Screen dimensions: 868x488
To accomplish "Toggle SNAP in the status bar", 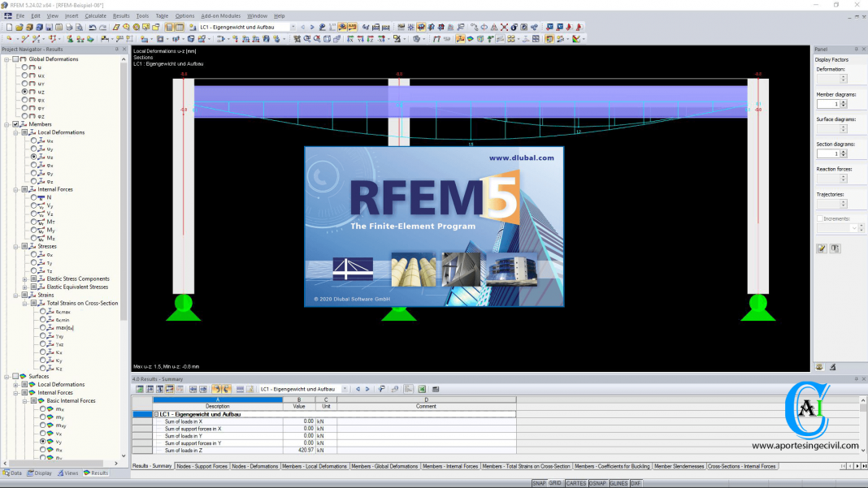I will (x=539, y=483).
